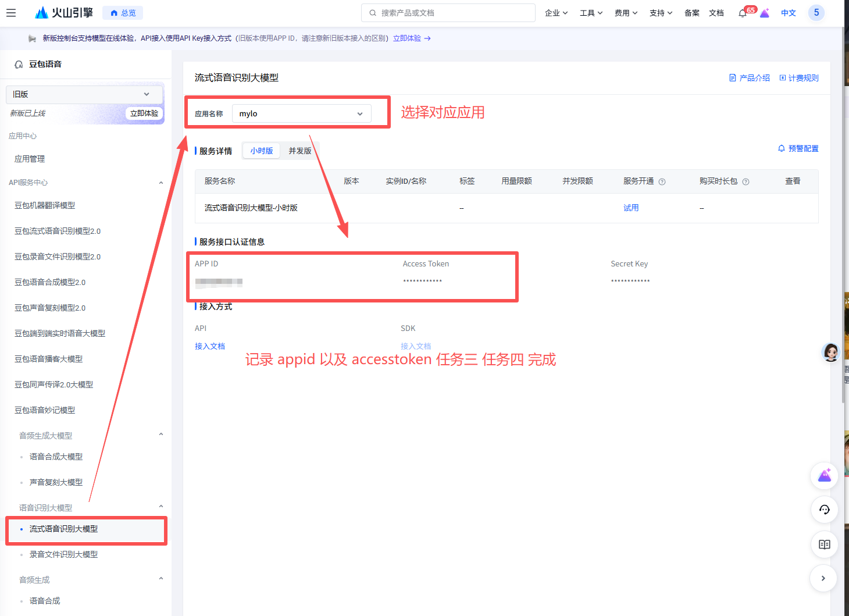849x616 pixels.
Task: Open 豆包流式语音识别模型2.0
Action: (58, 231)
